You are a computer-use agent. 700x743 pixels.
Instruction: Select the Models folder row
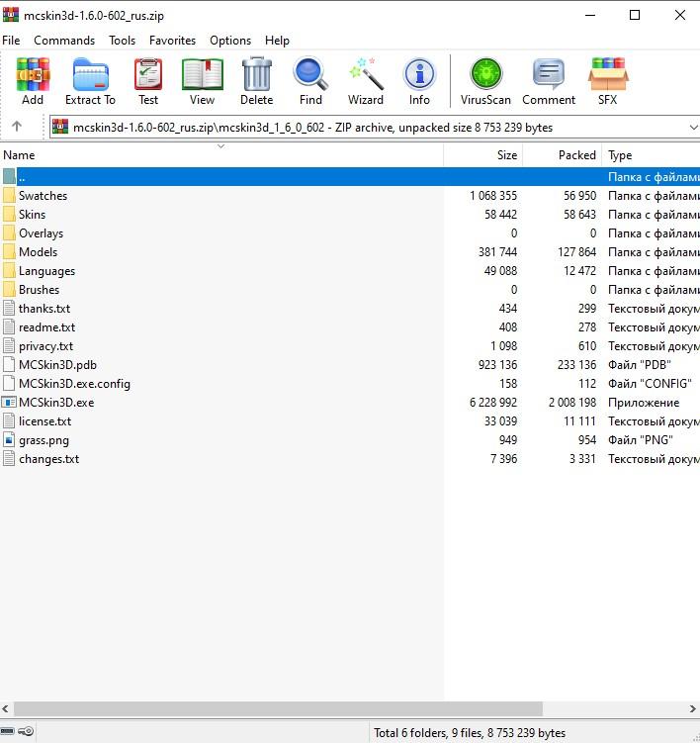[350, 251]
